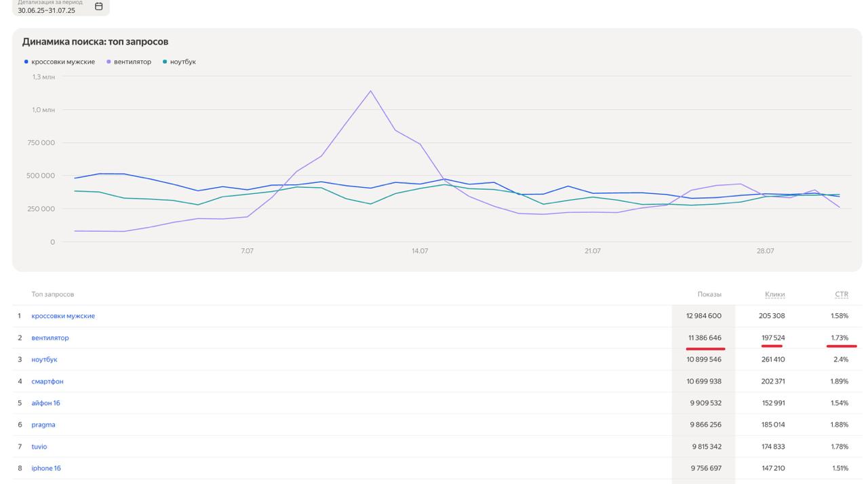Open the ноутбук query link in table
868x484 pixels.
coord(44,359)
